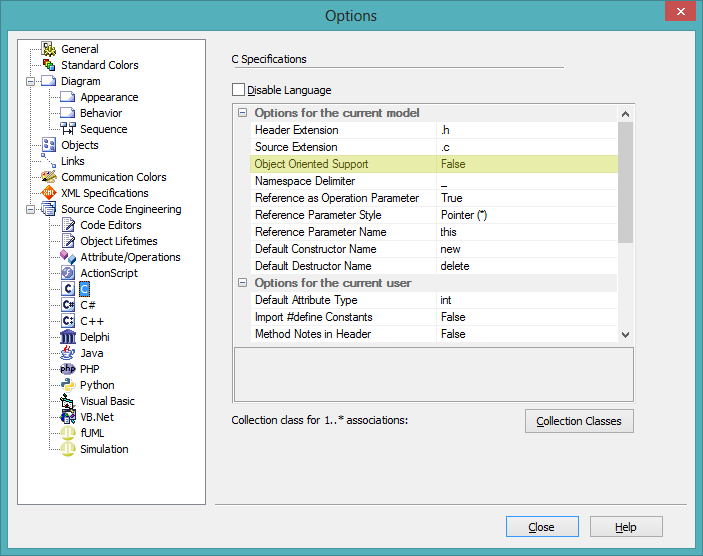This screenshot has width=703, height=556.
Task: Collapse the Source Code Engineering node
Action: pyautogui.click(x=30, y=209)
